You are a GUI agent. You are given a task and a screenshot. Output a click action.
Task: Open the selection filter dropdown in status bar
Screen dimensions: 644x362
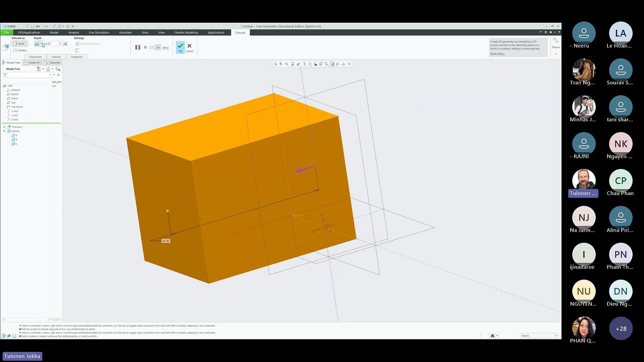click(556, 335)
